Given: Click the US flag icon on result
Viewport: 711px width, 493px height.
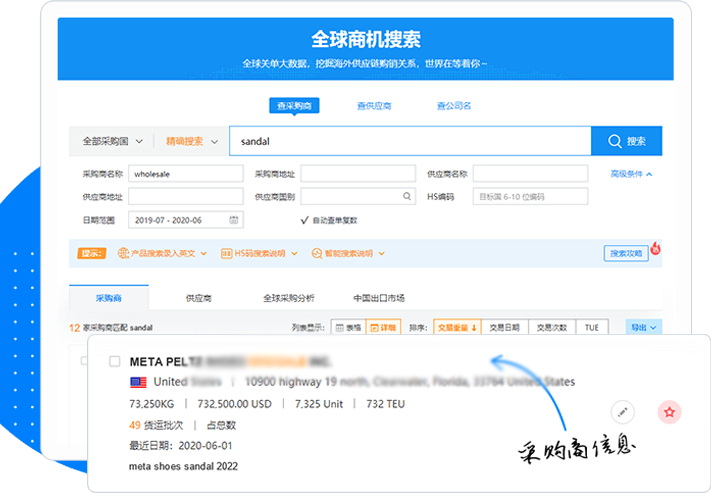Looking at the screenshot, I should (x=138, y=382).
